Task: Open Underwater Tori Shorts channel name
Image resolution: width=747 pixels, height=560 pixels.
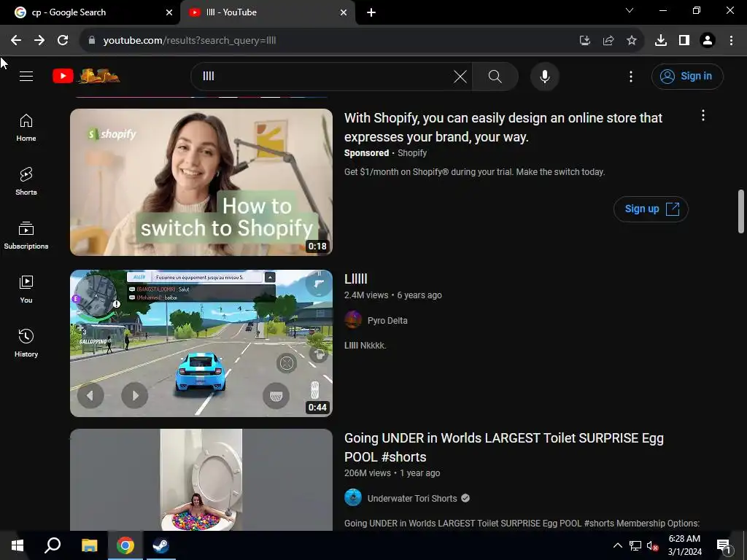Action: click(x=412, y=498)
